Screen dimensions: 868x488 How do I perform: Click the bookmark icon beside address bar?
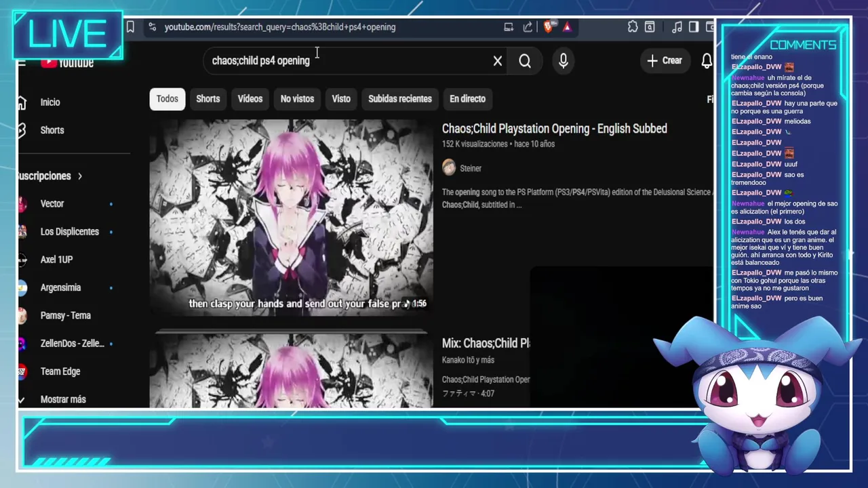coord(130,27)
